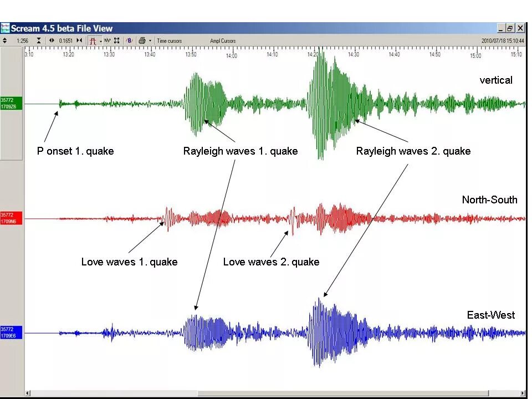
Task: Click the 14:30 mark on time ruler
Action: click(x=353, y=54)
